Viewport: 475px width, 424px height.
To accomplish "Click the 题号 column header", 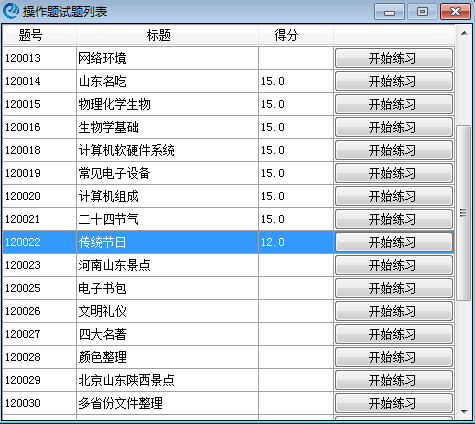I will coord(40,35).
